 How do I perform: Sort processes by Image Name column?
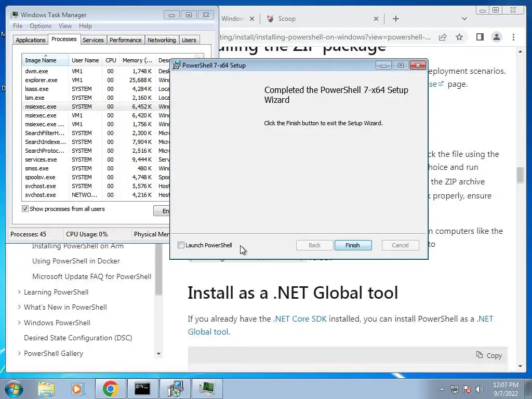pos(45,60)
